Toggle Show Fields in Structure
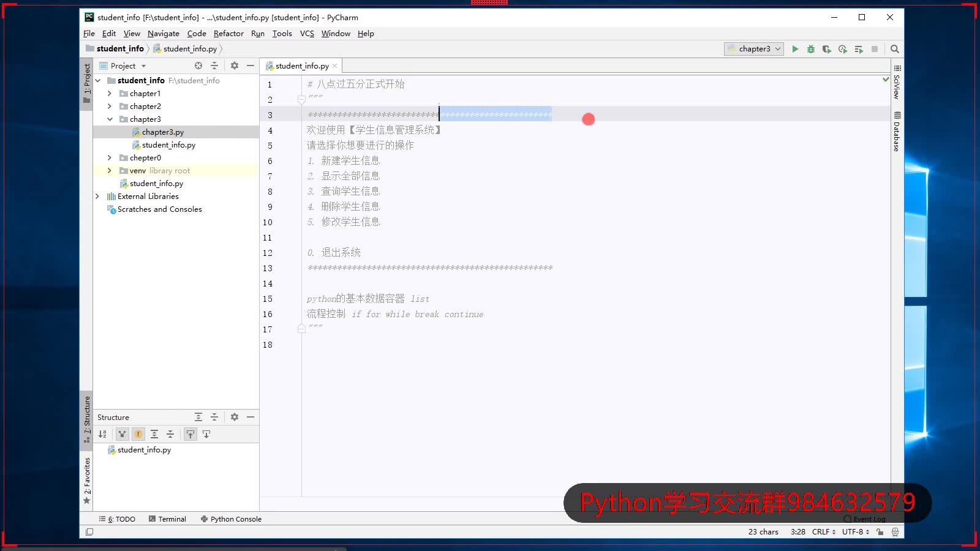 click(138, 434)
